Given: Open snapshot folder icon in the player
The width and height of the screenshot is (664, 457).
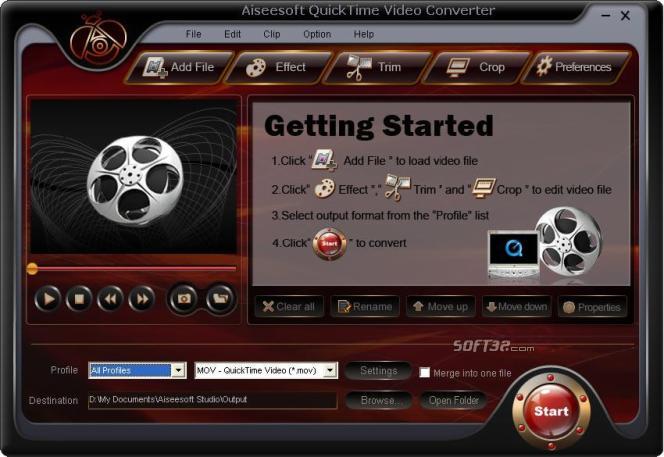Looking at the screenshot, I should click(x=220, y=299).
